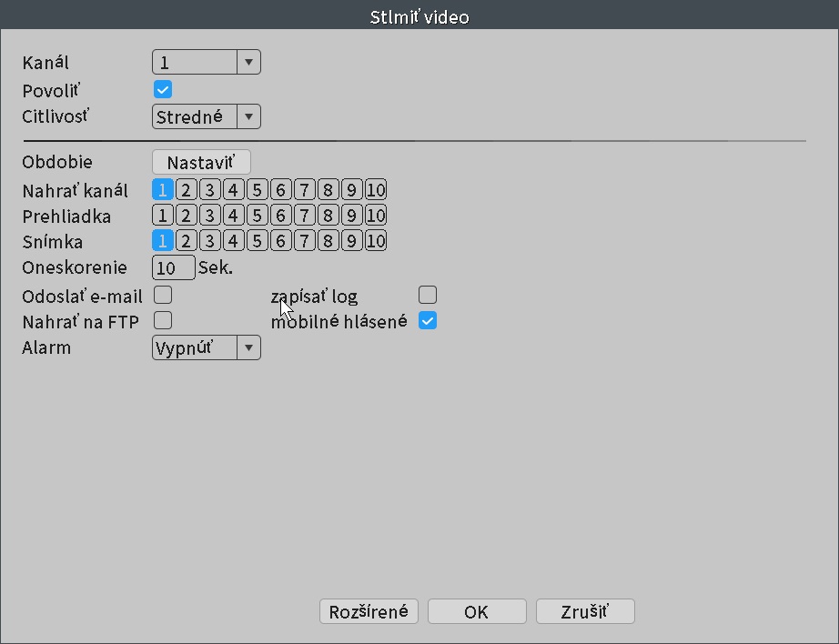839x644 pixels.
Task: Click the Nastaviť button for Obdobie
Action: coord(201,162)
